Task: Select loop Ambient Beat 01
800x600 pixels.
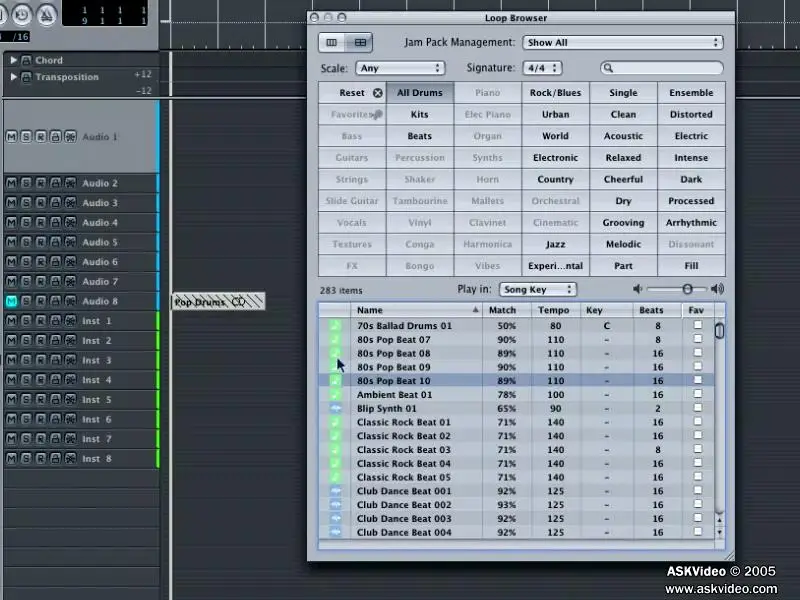Action: [516, 394]
